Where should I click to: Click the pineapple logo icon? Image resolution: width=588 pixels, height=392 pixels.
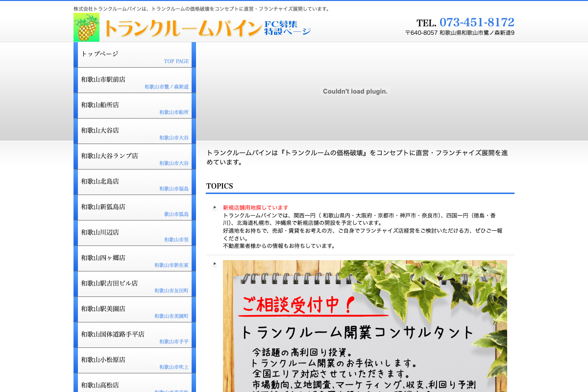[x=86, y=27]
